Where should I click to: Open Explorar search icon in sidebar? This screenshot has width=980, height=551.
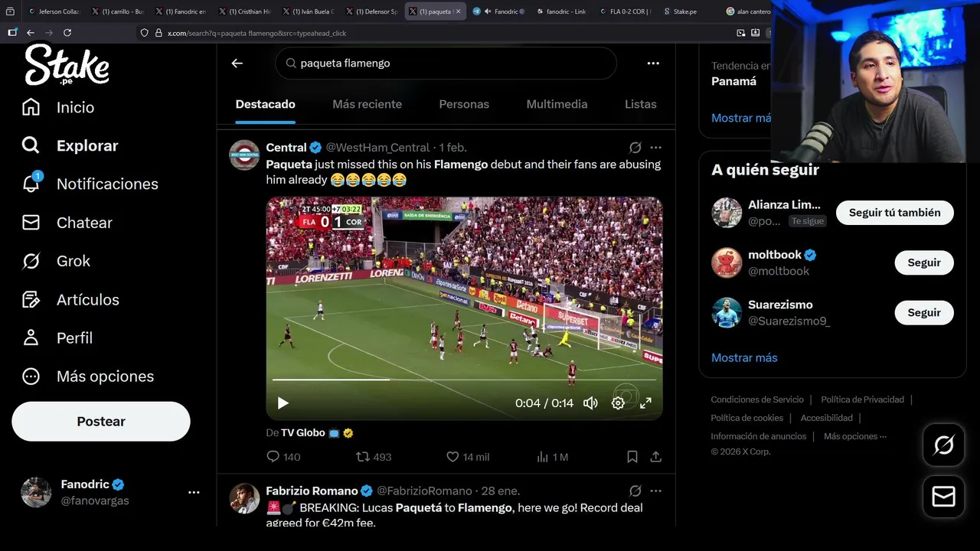coord(31,145)
